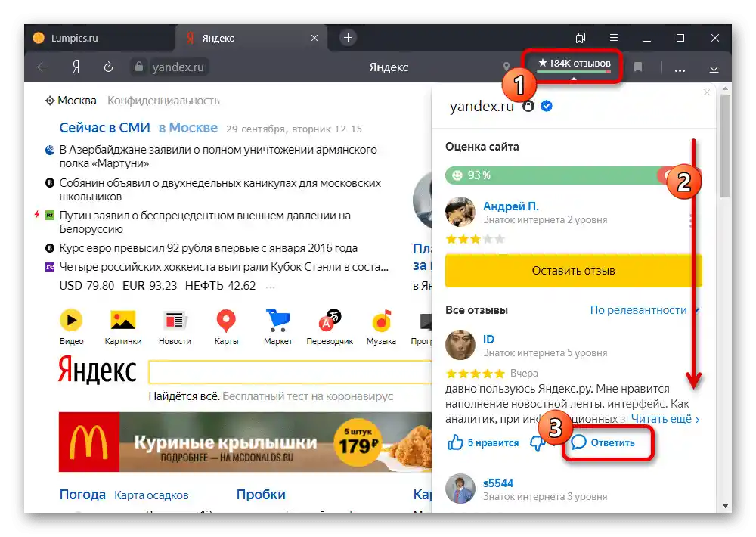
Task: Open a new browser tab
Action: pyautogui.click(x=348, y=38)
